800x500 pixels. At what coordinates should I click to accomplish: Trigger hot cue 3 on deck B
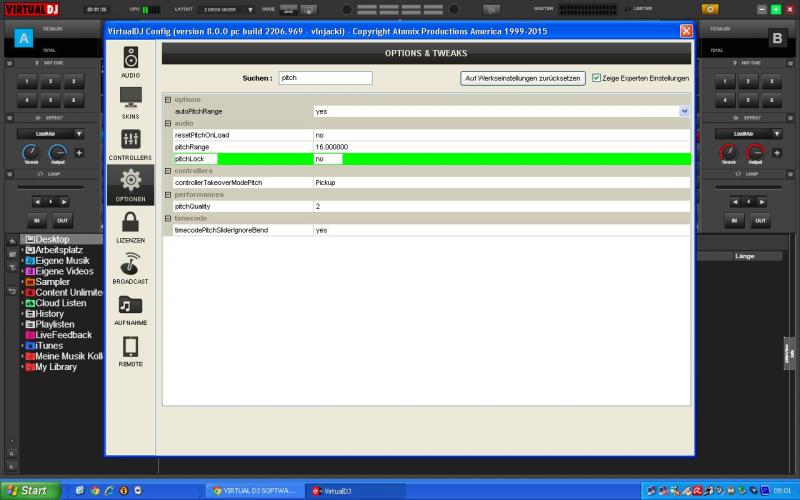point(771,81)
